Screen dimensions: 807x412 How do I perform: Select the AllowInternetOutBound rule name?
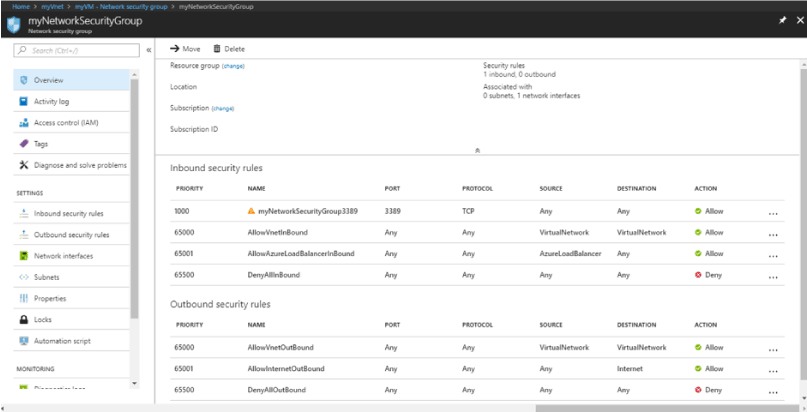[x=286, y=369]
